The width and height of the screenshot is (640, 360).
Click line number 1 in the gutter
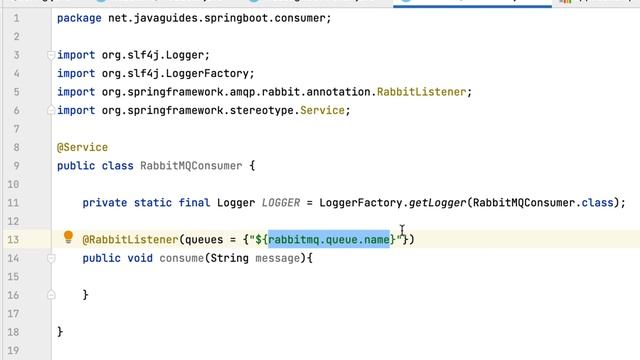(16, 18)
